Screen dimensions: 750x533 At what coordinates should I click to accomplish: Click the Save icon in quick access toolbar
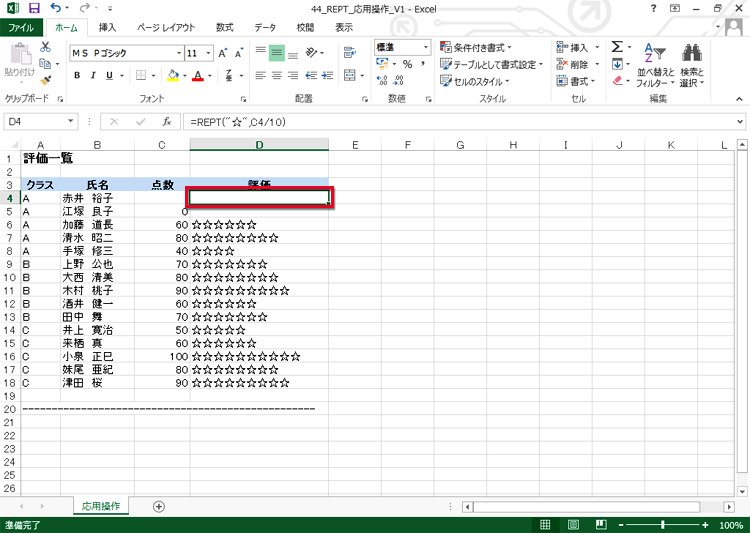[x=34, y=8]
